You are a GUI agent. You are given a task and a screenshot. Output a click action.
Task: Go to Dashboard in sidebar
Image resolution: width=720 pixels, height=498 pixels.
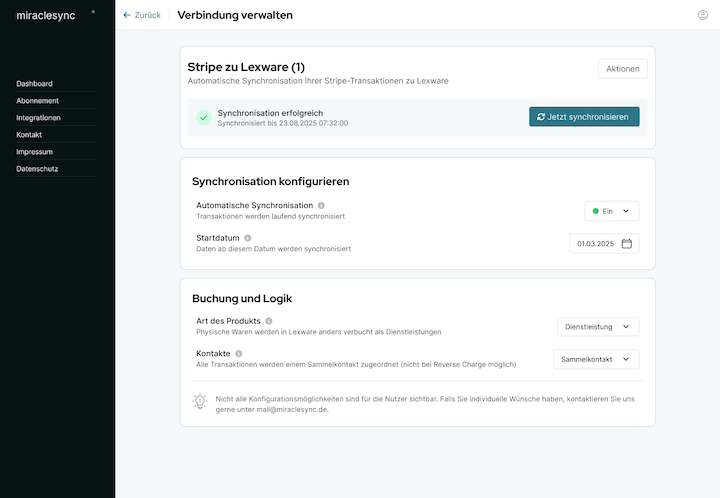point(35,84)
